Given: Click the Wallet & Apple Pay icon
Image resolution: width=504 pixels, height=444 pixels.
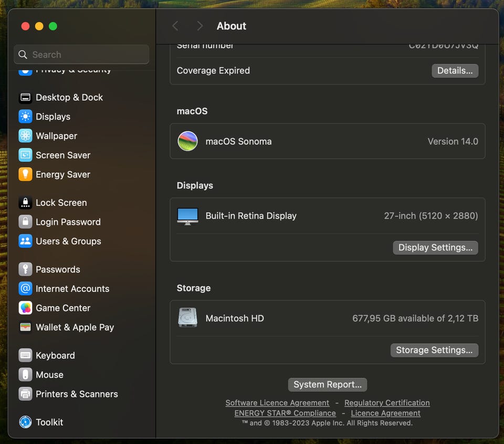Looking at the screenshot, I should [25, 327].
